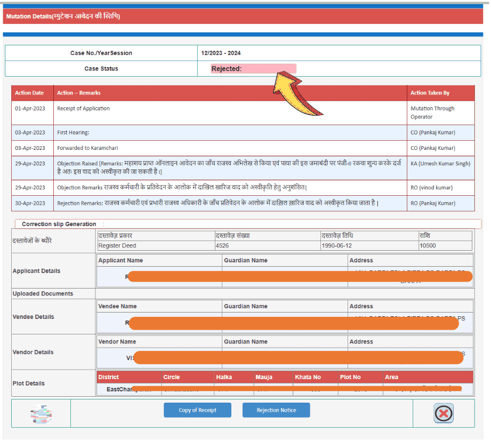Select the Register Deed document type cell
This screenshot has width=491, height=448.
point(117,246)
